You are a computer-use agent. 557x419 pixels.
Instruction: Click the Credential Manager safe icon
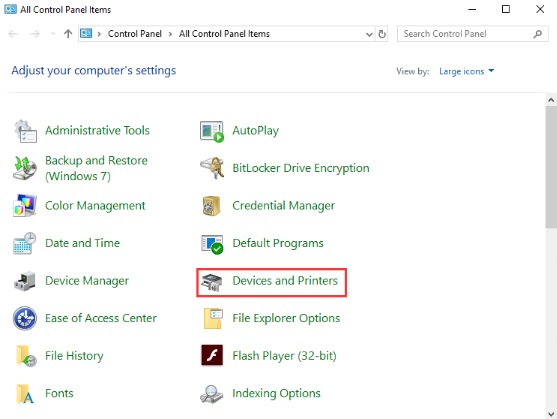[211, 206]
